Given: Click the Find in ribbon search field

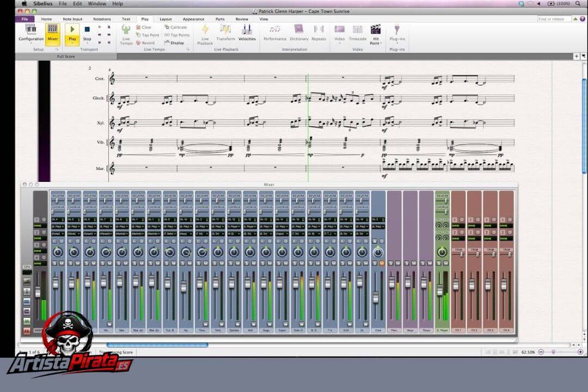Looking at the screenshot, I should click(x=554, y=19).
